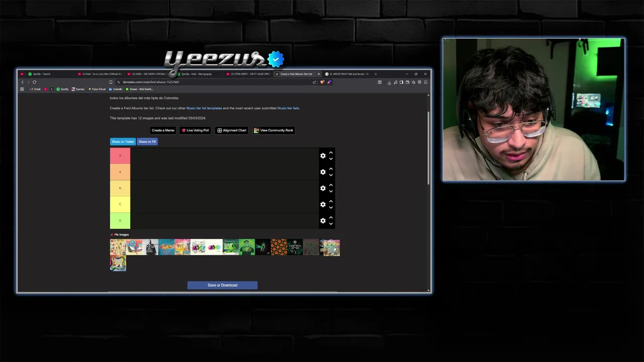Click Save or Download button
Image resolution: width=644 pixels, height=362 pixels.
coord(222,285)
